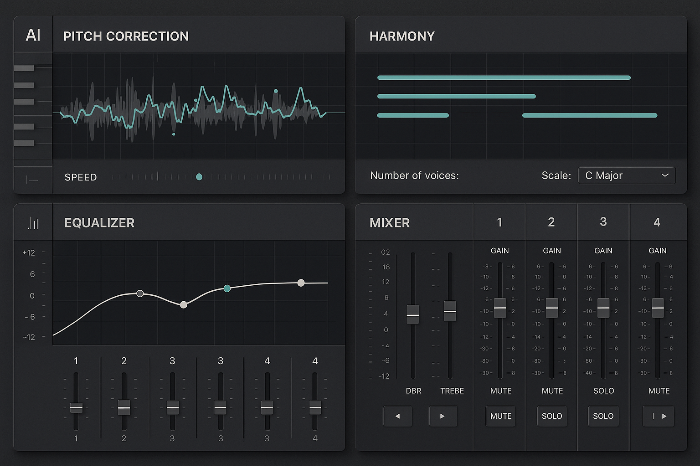
Task: Click the bottommost piano key in Pitch Correction
Action: pos(24,143)
